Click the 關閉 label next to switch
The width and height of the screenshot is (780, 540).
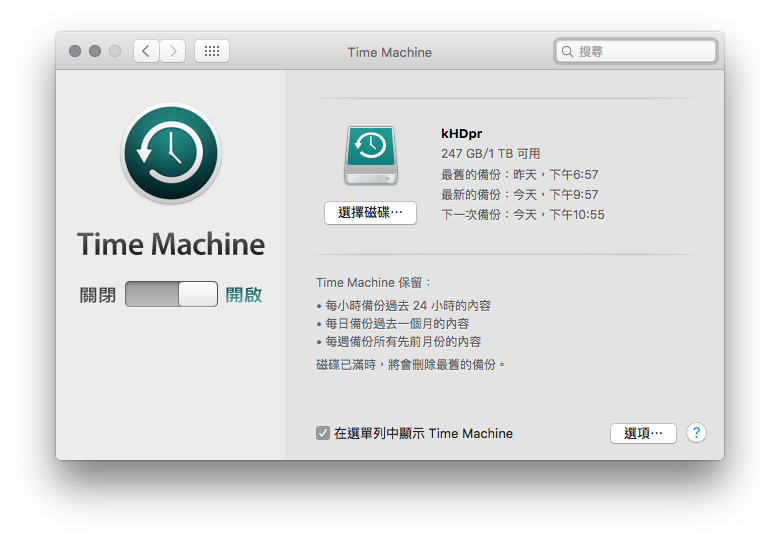coord(98,295)
